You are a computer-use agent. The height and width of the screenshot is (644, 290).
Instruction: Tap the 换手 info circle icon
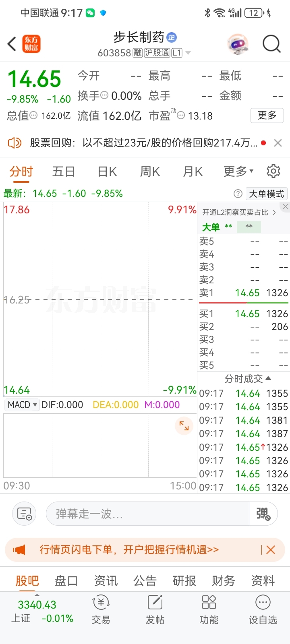[x=104, y=96]
